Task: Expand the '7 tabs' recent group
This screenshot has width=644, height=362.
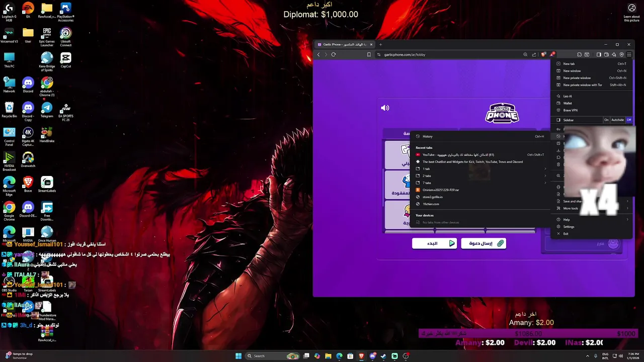Action: 480,183
